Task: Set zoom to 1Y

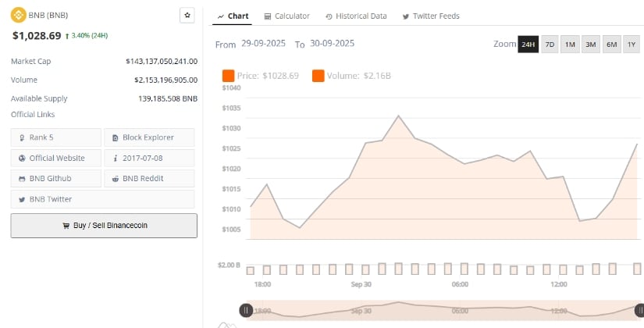Action: (632, 45)
